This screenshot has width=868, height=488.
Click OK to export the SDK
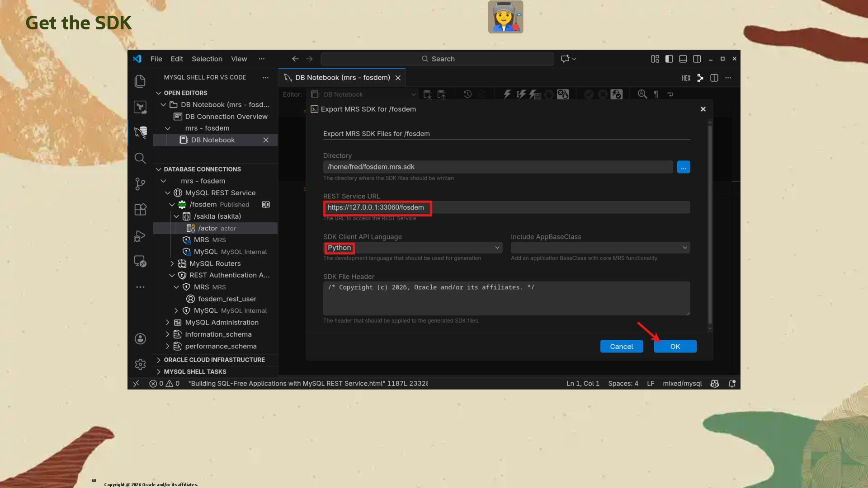coord(675,347)
